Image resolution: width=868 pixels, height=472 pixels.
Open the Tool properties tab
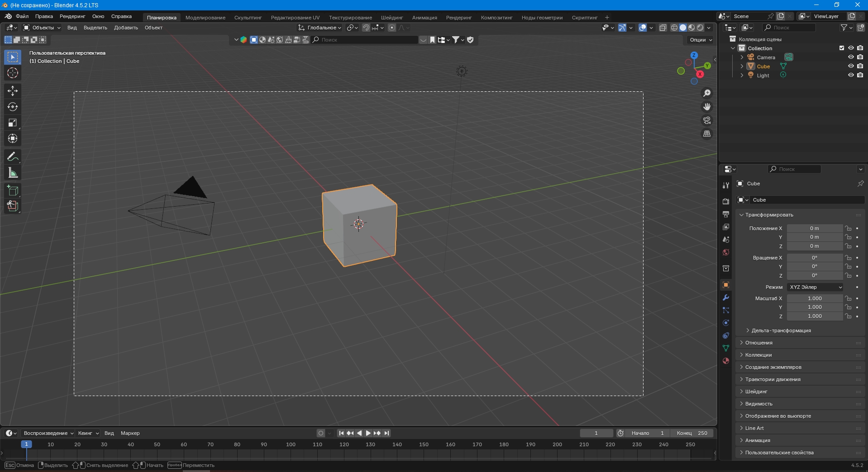click(726, 185)
